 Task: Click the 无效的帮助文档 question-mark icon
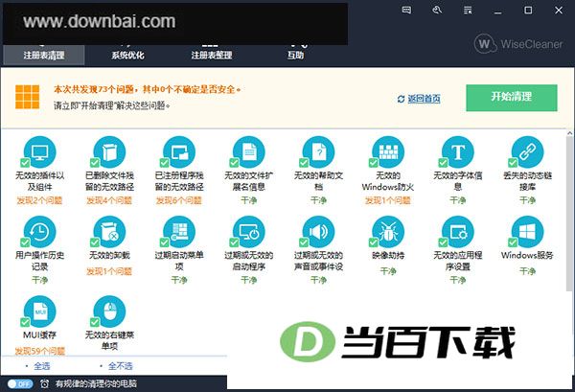[319, 151]
